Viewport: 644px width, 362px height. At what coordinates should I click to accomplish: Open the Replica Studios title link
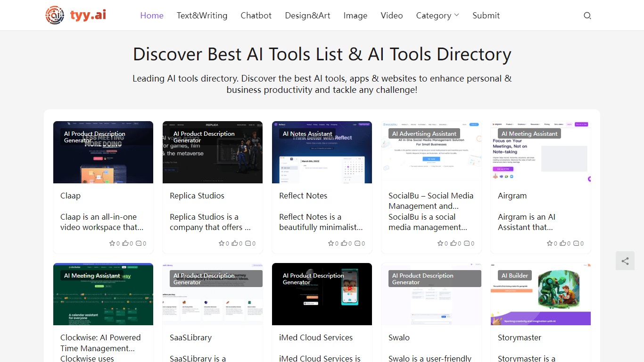(x=197, y=196)
